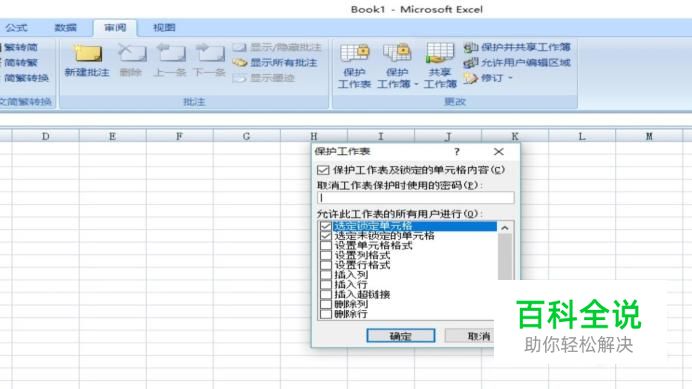Close the Protect Sheet dialog
Screen dimensions: 692x389
pyautogui.click(x=499, y=152)
